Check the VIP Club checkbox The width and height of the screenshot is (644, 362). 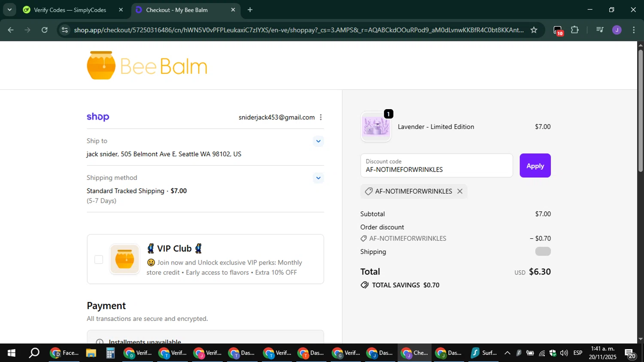point(99,259)
